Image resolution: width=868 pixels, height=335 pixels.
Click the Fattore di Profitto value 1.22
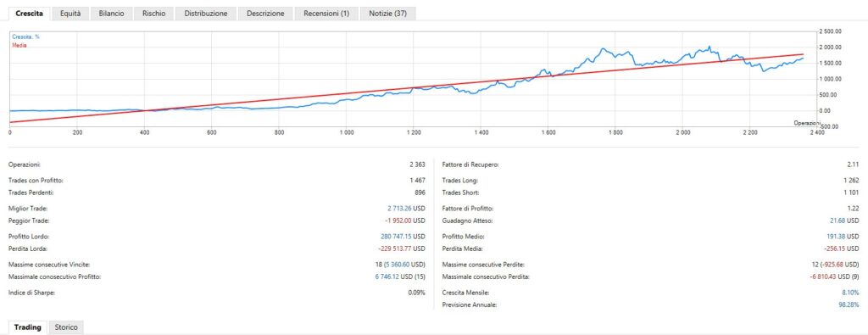point(853,208)
